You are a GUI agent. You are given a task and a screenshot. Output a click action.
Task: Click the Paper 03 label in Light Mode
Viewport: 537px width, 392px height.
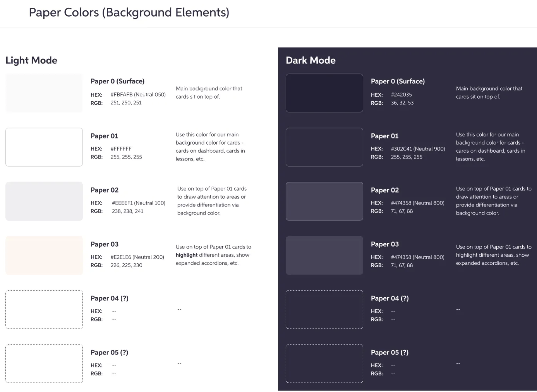104,244
